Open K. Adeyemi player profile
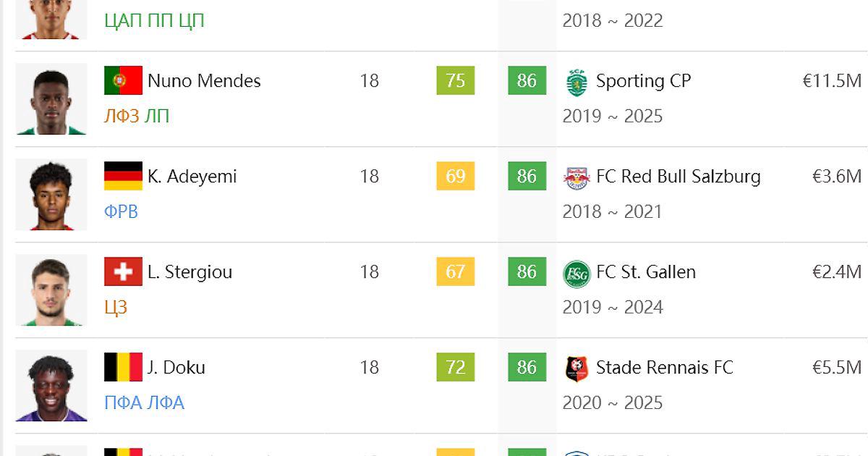 point(192,176)
